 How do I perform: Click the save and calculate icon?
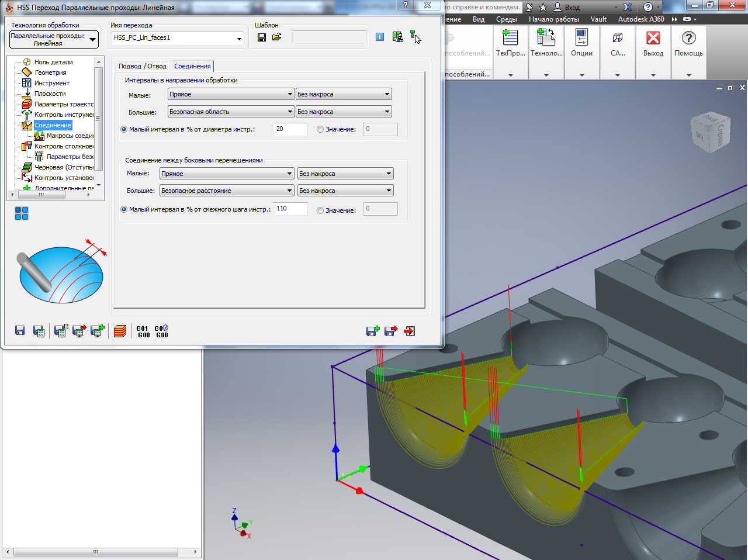39,331
